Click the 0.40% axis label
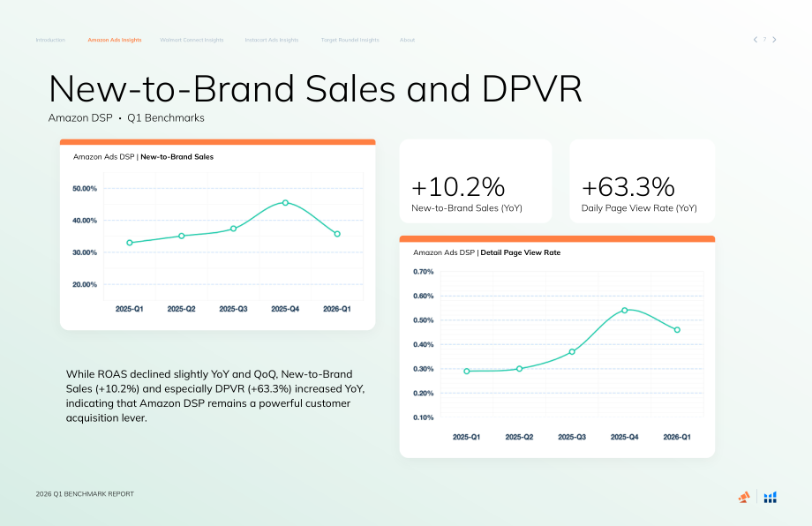Screen dimensions: 812x526 click(x=423, y=344)
